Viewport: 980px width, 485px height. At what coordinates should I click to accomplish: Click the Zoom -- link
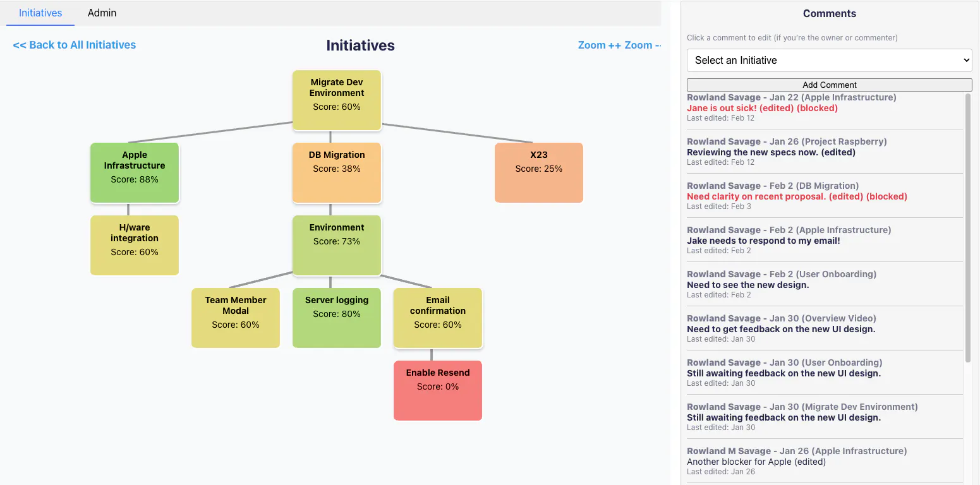click(x=643, y=45)
